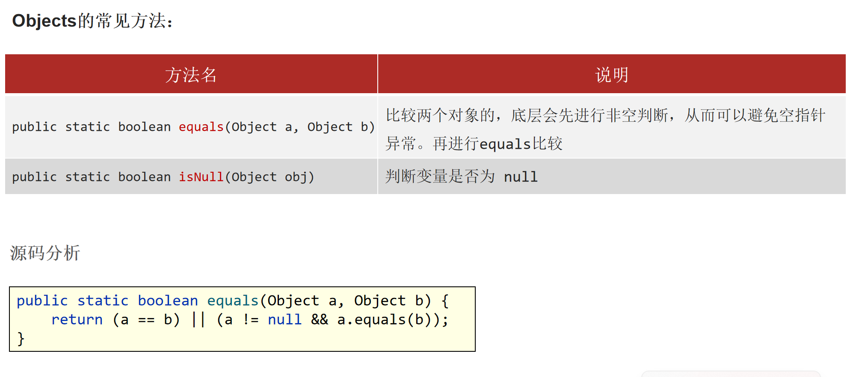Click the red "isNull" method name in table
This screenshot has width=868, height=377.
pos(201,177)
